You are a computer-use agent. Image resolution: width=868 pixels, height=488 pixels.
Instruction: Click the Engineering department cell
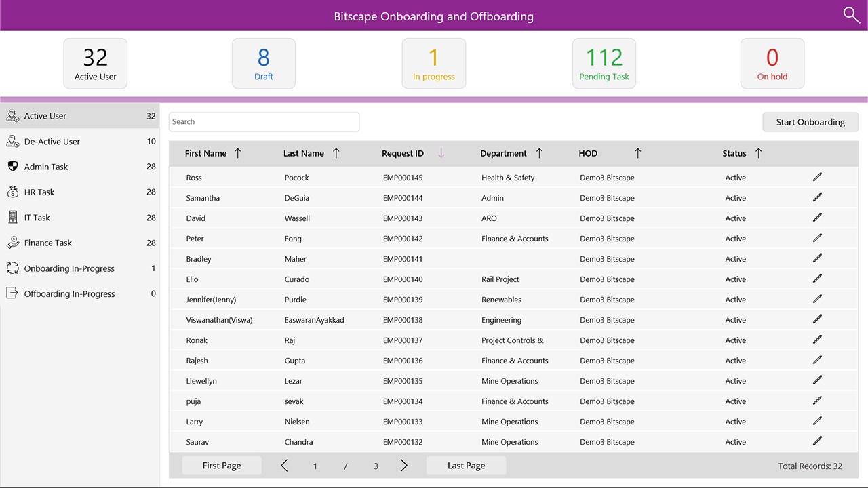coord(502,320)
